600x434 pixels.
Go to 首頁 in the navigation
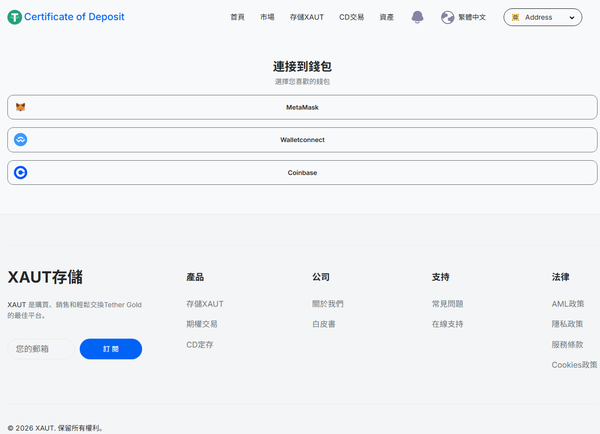point(237,17)
